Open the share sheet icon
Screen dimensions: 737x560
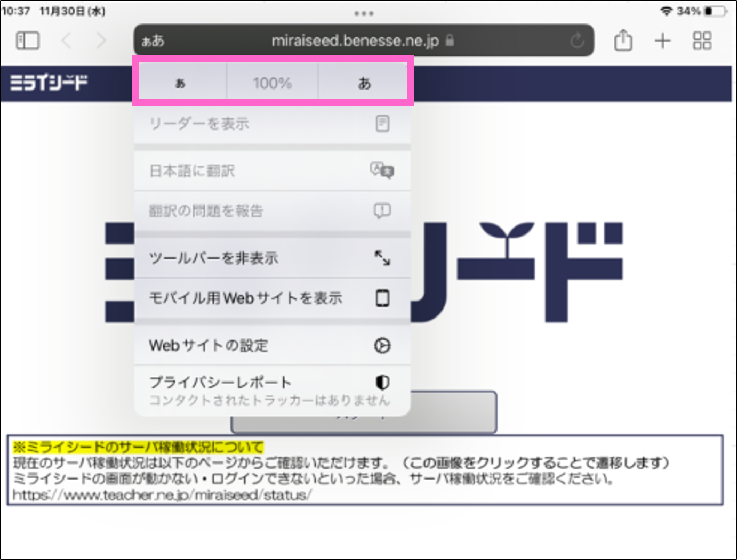click(x=623, y=40)
